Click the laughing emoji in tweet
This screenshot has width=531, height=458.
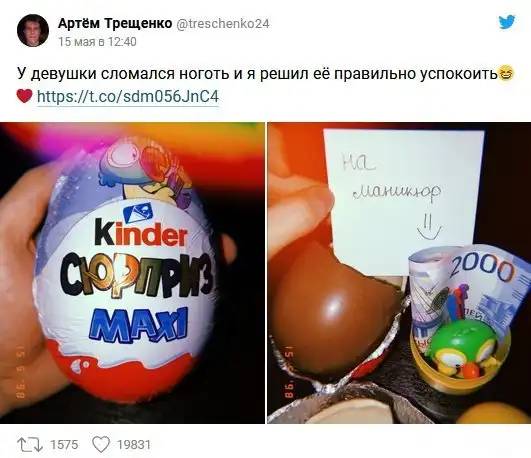tap(506, 73)
